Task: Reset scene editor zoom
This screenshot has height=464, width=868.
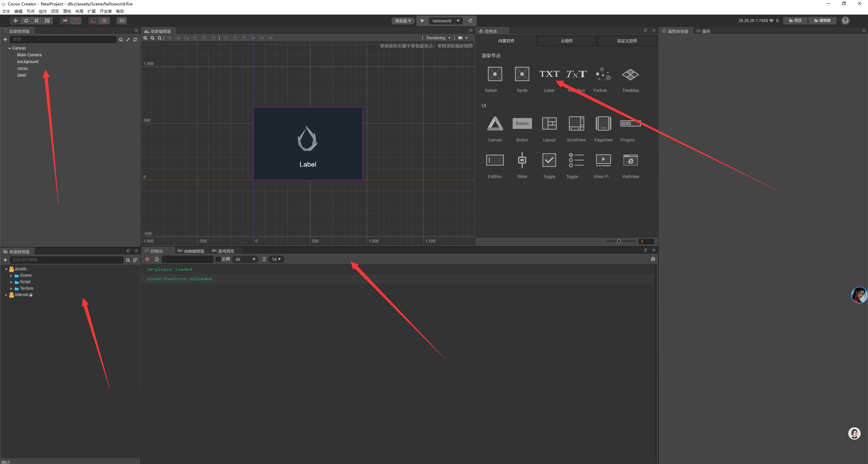Action: [160, 38]
